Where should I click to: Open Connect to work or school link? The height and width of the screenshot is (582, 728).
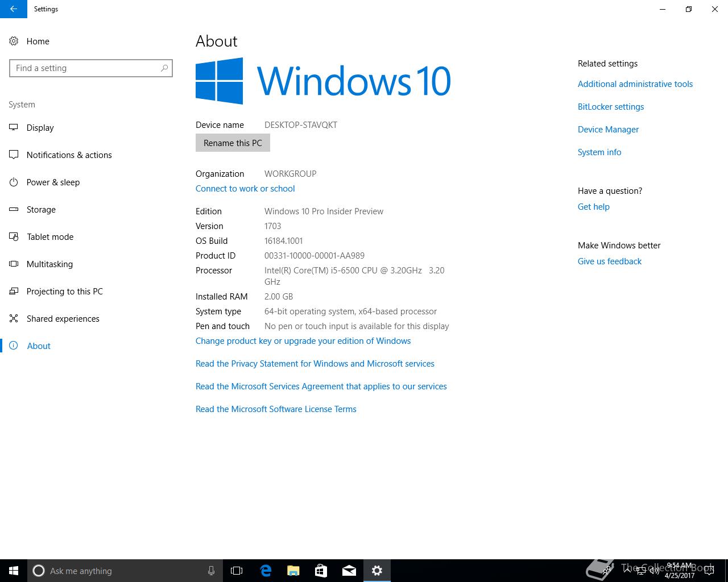pyautogui.click(x=245, y=189)
